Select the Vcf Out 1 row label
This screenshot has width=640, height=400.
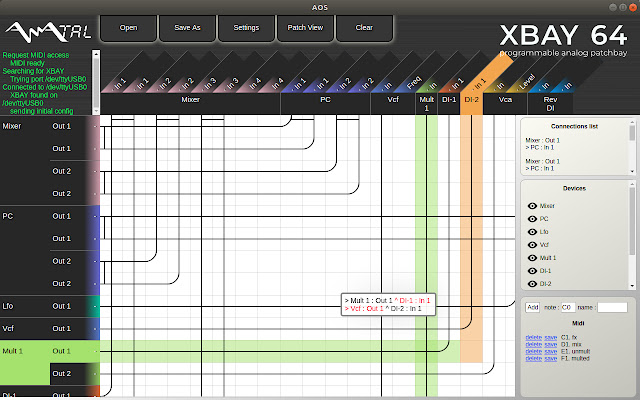(x=62, y=329)
